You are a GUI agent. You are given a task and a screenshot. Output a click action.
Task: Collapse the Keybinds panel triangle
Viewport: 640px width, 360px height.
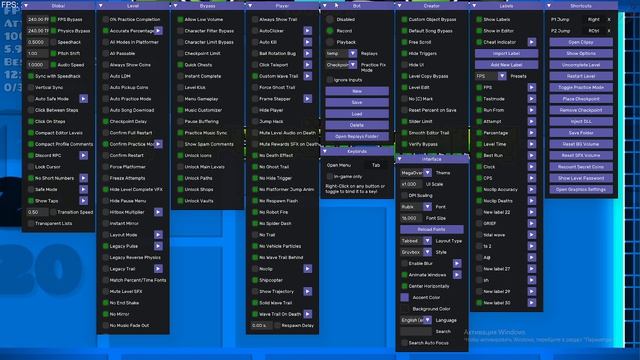coord(325,151)
